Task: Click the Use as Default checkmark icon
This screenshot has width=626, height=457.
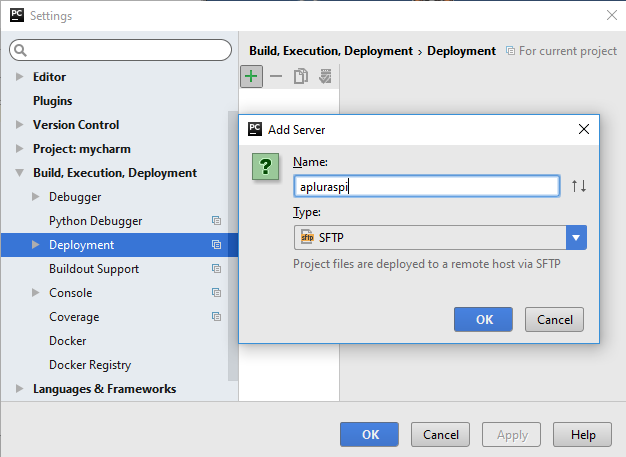Action: click(x=325, y=76)
